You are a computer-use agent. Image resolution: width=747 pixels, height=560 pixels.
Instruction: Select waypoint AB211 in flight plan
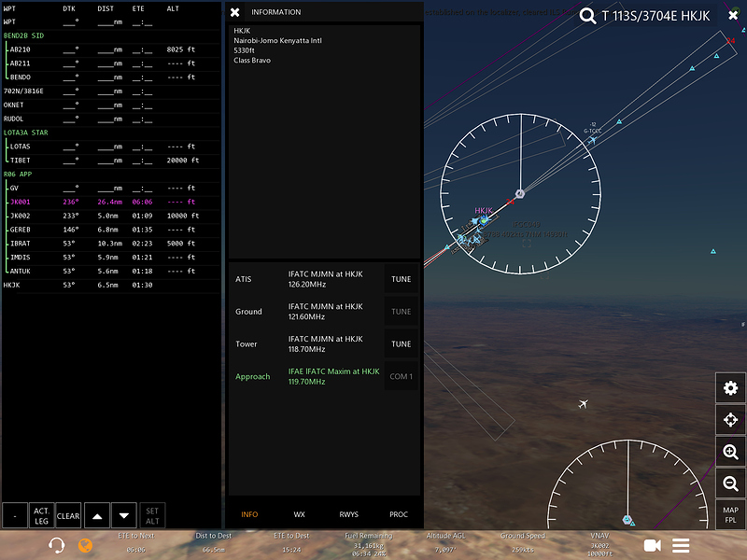click(111, 63)
